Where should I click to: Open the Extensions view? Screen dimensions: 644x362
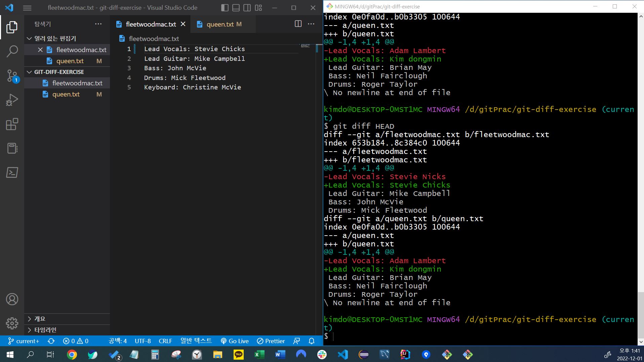point(12,124)
